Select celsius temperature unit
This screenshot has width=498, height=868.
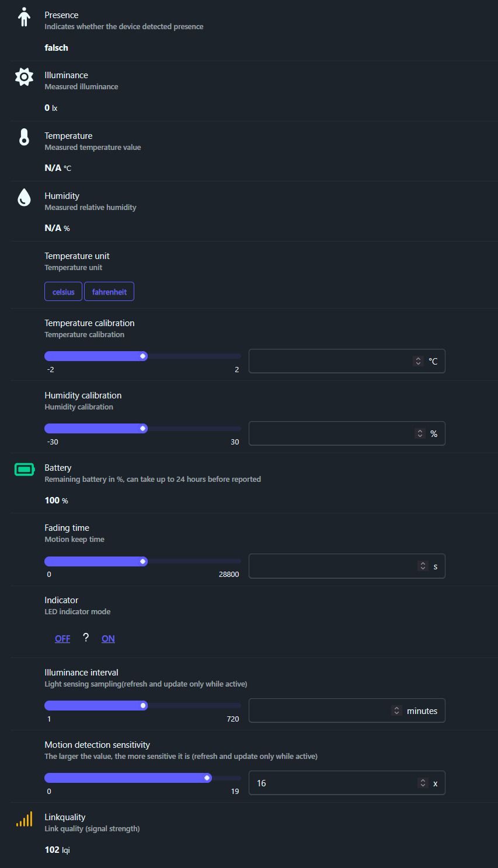[x=63, y=292]
